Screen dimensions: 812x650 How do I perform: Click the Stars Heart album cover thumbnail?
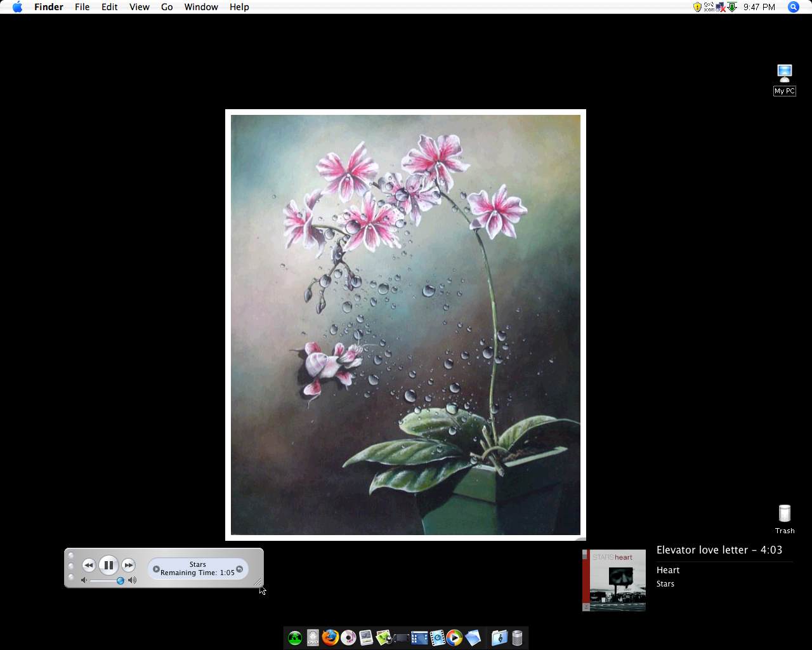click(614, 580)
